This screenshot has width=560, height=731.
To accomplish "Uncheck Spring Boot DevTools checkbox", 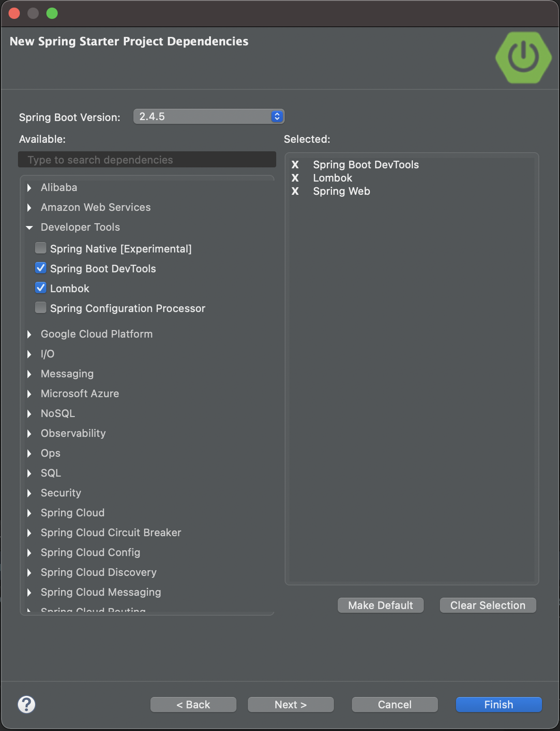I will (41, 268).
